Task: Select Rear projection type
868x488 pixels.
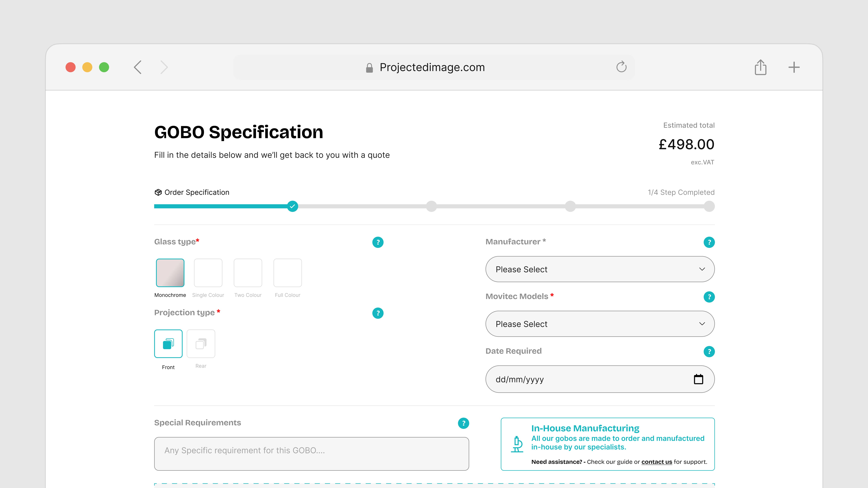Action: [x=201, y=344]
